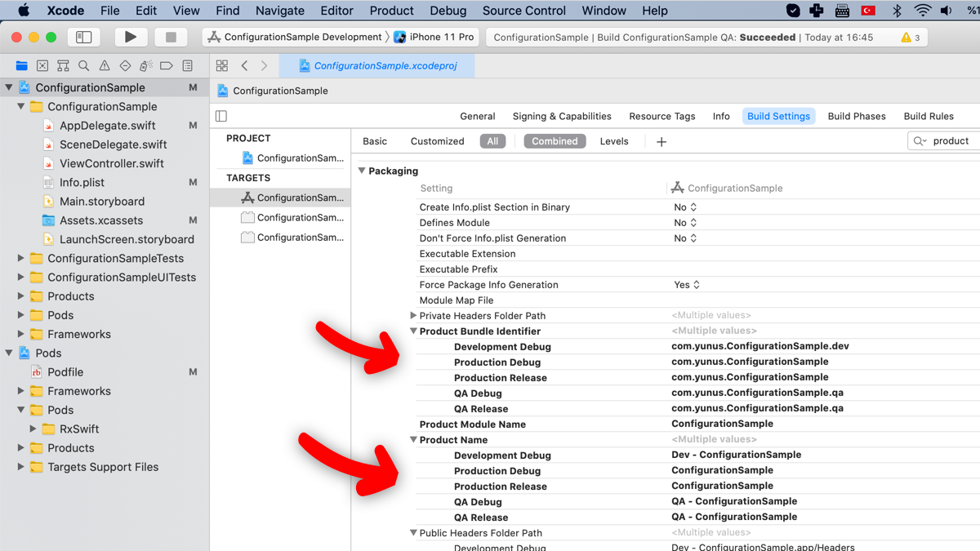Open the related items grid icon

pos(222,65)
